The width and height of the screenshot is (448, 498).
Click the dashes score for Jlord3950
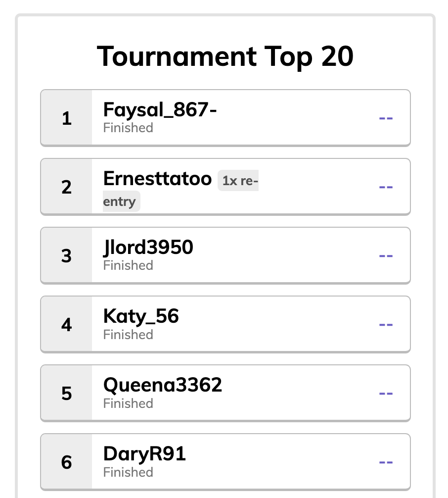[386, 256]
